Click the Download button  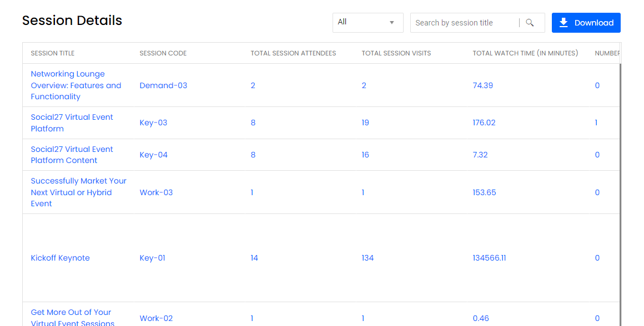586,23
